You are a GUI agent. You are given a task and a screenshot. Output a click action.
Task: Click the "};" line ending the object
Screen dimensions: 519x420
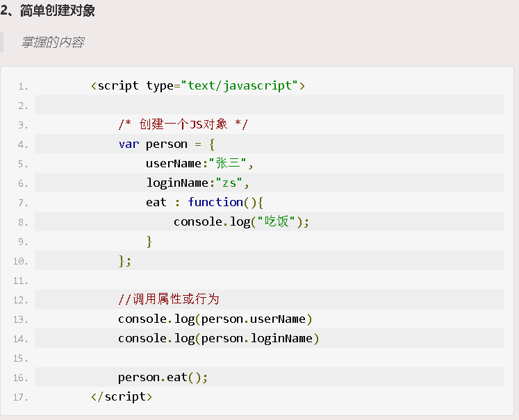pos(125,260)
